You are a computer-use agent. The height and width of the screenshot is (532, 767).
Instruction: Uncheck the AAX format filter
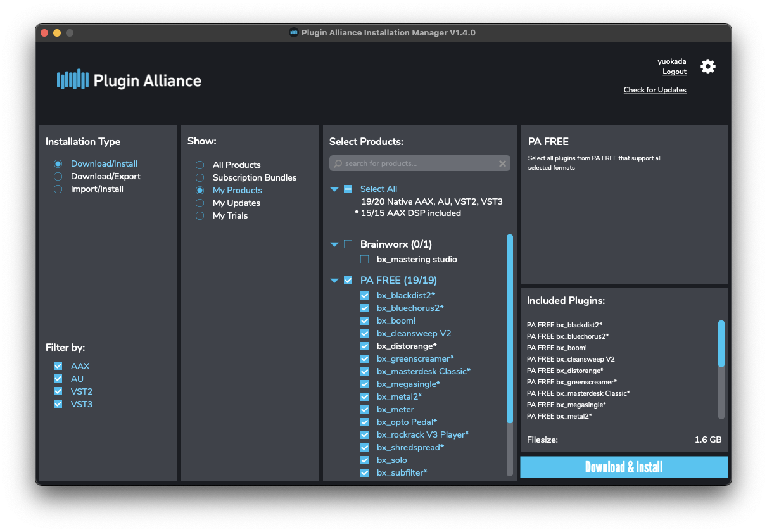point(58,366)
